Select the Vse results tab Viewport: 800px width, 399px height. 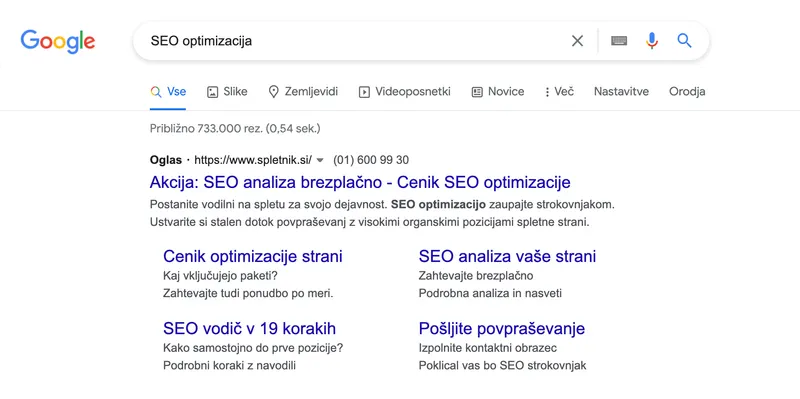[168, 92]
